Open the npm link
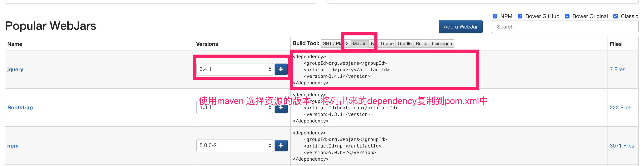 pos(13,146)
